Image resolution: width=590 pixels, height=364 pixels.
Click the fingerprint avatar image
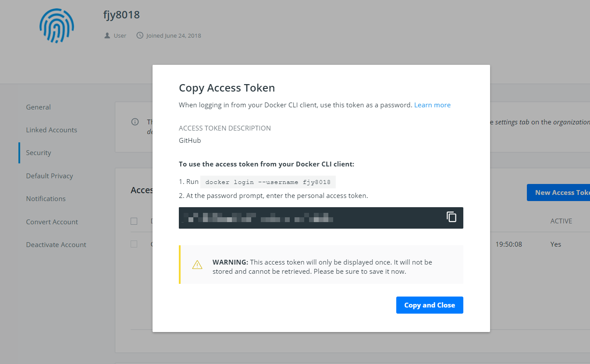point(56,26)
